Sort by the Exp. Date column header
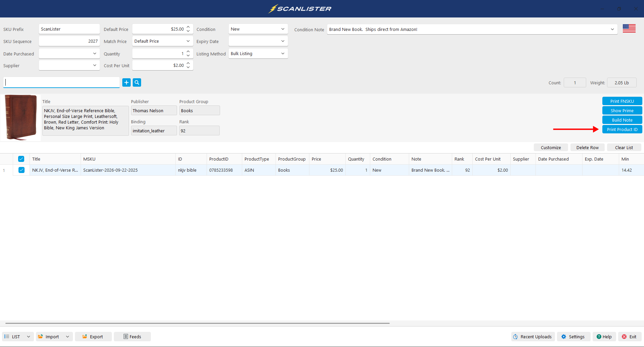The height and width of the screenshot is (347, 644). tap(600, 159)
